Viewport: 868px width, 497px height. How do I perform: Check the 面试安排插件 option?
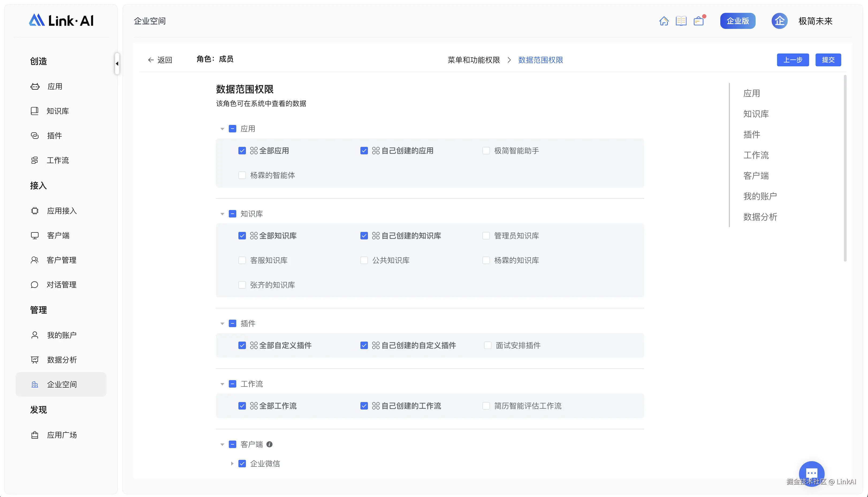[x=487, y=345]
